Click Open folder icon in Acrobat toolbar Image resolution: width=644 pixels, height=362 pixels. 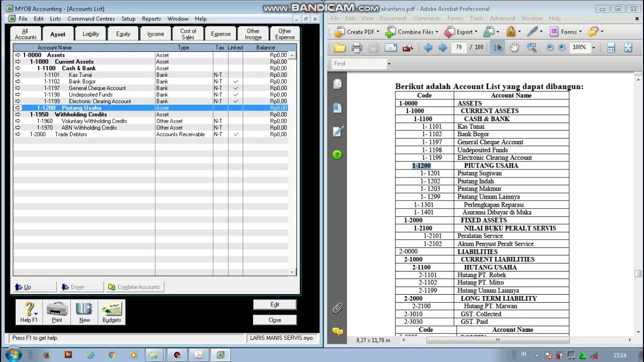[x=340, y=48]
